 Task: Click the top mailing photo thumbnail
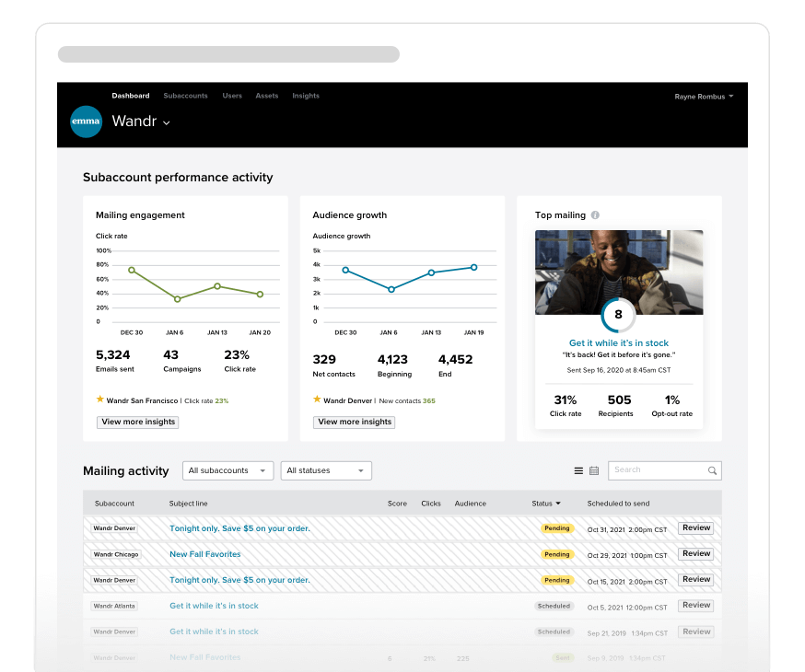point(619,272)
